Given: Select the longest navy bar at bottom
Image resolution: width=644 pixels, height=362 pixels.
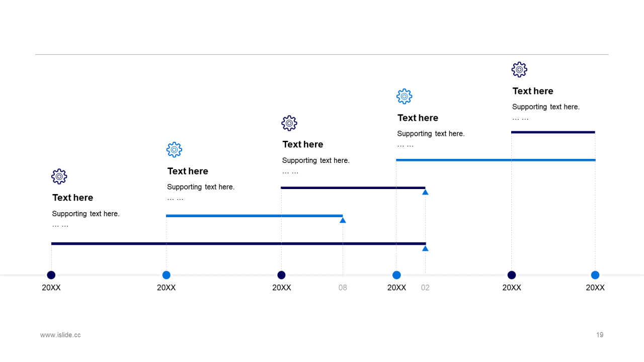Looking at the screenshot, I should pos(238,244).
